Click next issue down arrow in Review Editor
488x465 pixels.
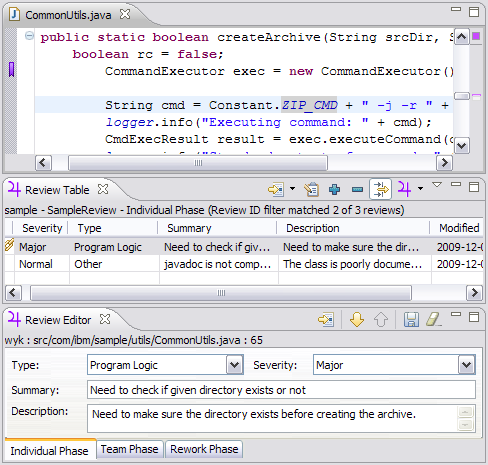click(357, 319)
